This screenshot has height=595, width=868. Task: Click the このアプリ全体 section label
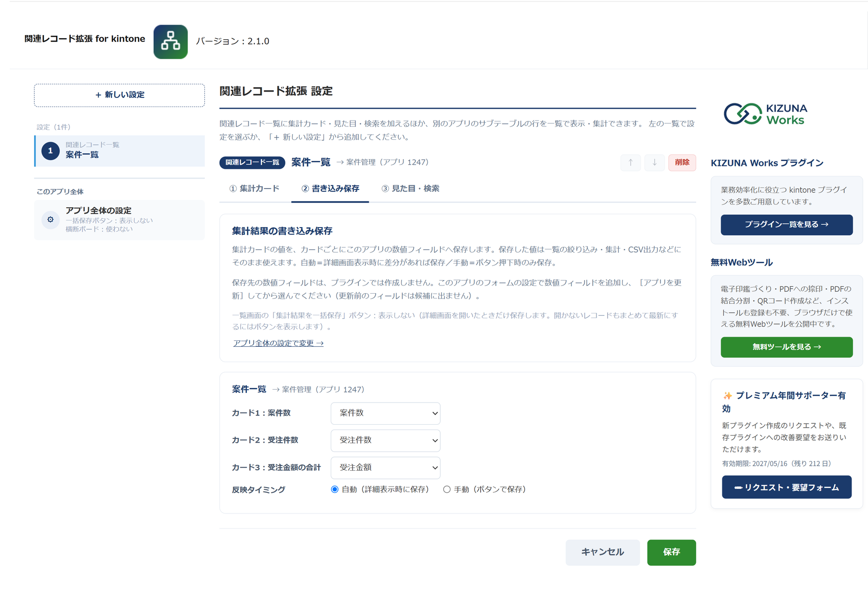point(60,192)
